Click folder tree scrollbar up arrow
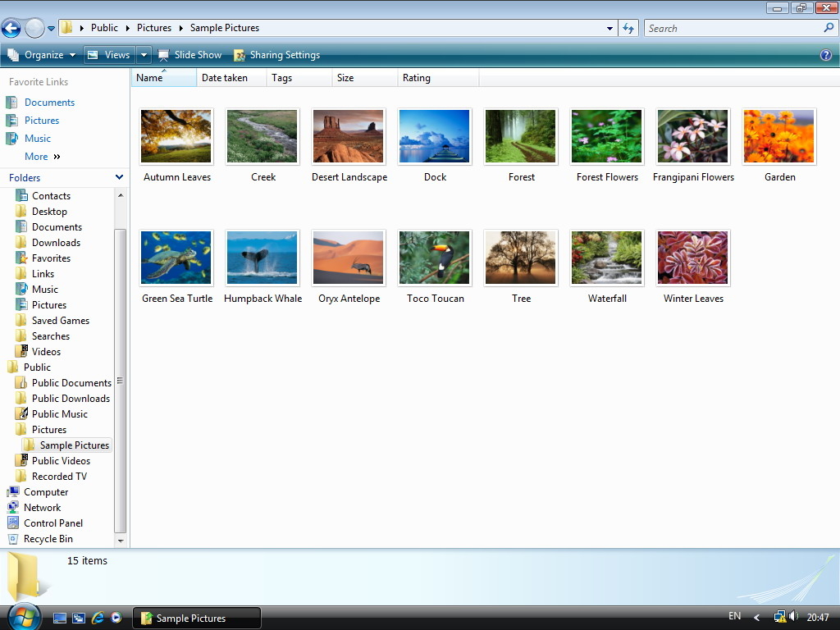Screen dimensions: 840x630 [x=121, y=195]
